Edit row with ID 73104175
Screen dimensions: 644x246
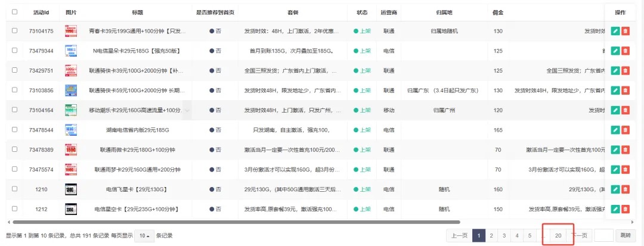tap(615, 31)
